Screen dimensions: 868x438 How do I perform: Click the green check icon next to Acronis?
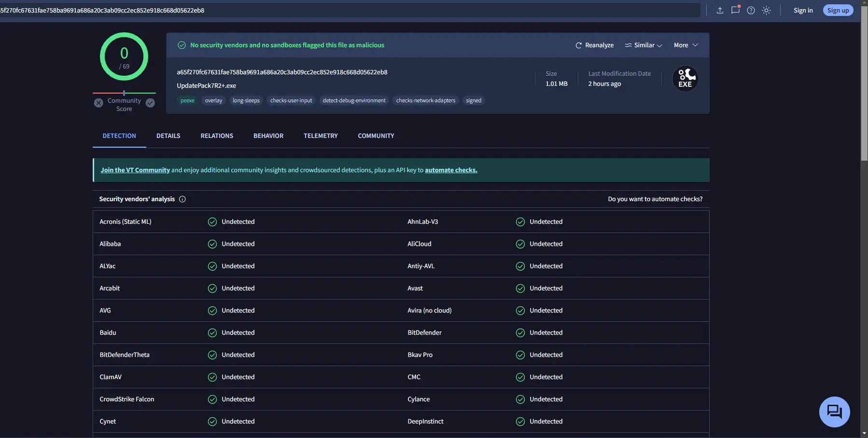(212, 222)
